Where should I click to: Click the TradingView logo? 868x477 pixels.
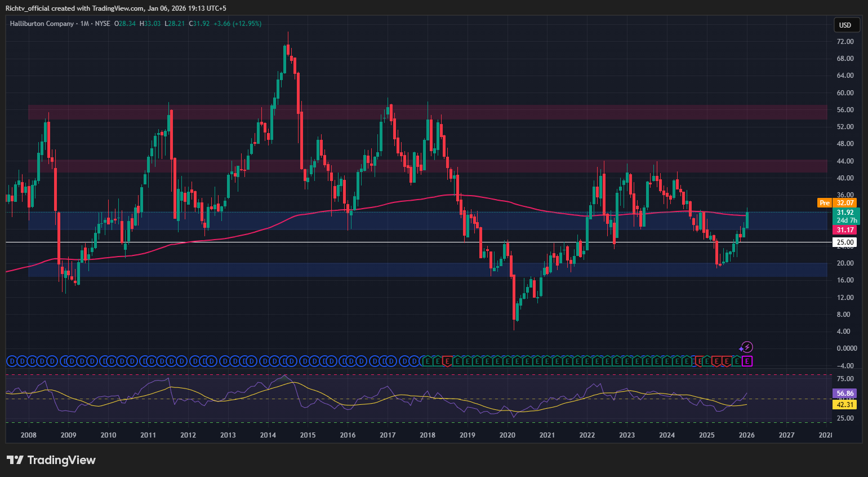click(51, 460)
